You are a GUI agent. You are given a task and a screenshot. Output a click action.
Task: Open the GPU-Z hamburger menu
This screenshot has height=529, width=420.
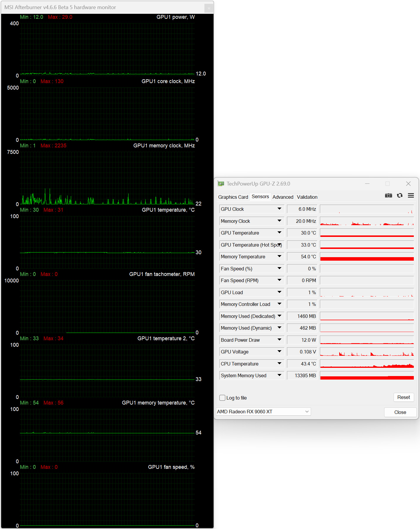(411, 196)
